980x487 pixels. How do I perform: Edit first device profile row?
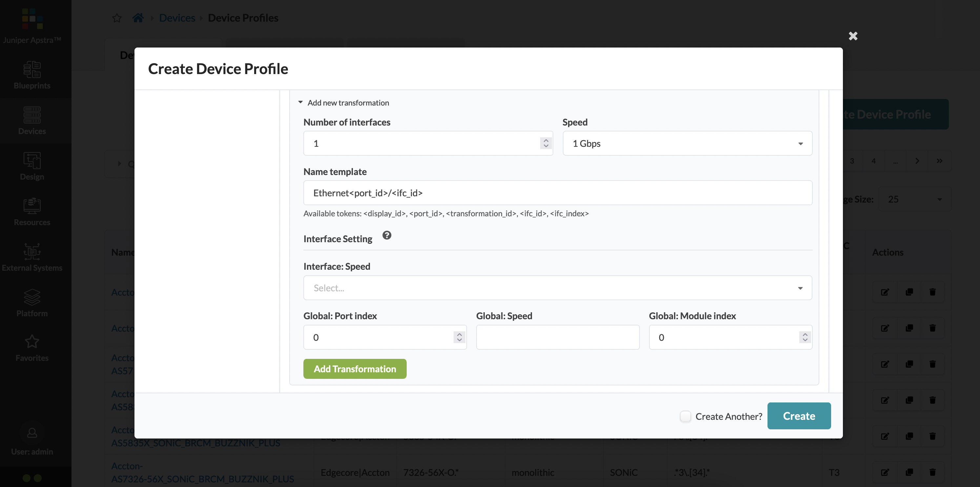tap(885, 292)
